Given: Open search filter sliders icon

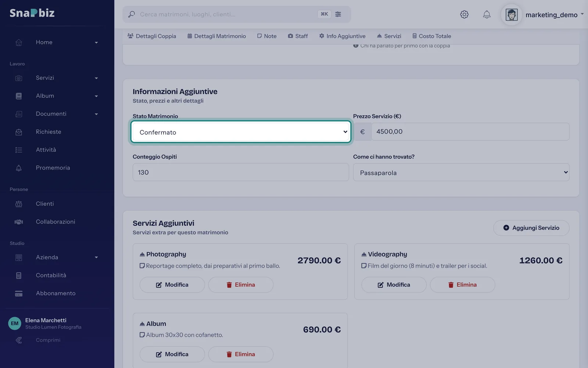Looking at the screenshot, I should click(338, 14).
